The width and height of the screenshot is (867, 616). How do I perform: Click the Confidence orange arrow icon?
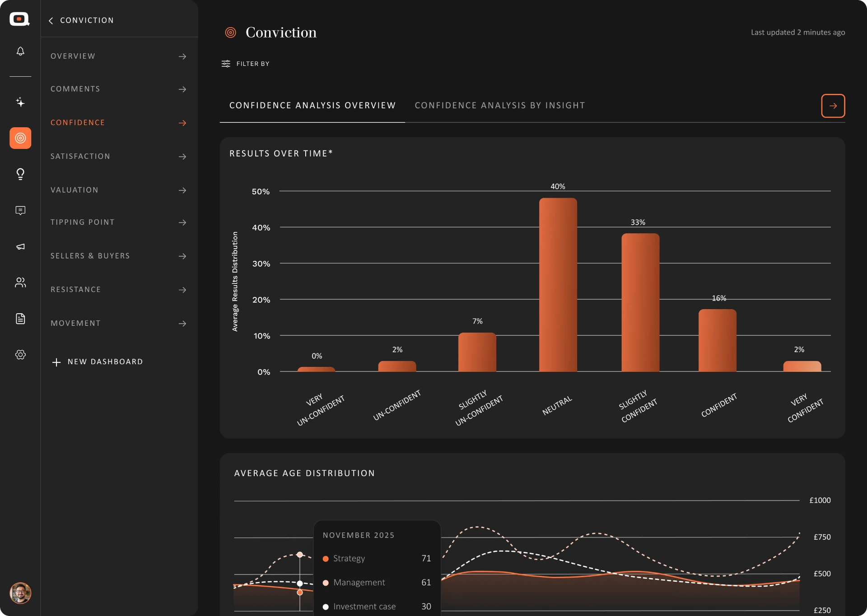182,123
